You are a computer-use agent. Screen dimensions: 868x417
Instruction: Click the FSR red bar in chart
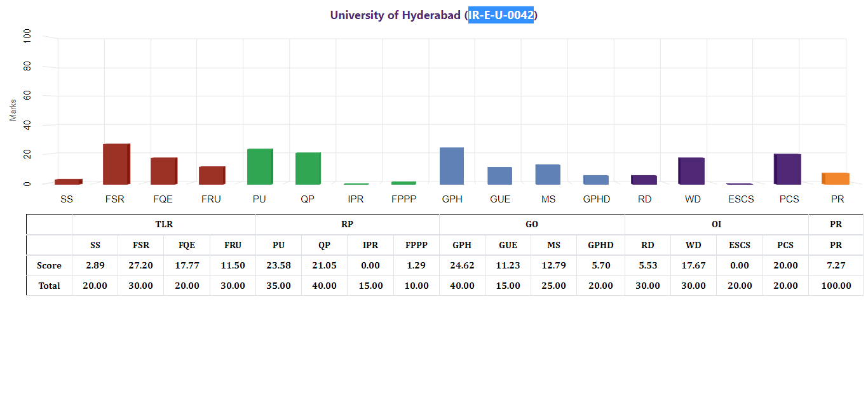[x=116, y=164]
